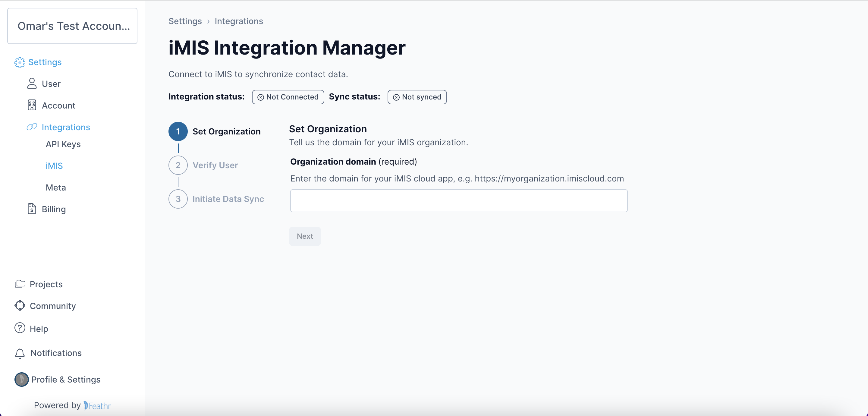Click the Billing invoice icon
The width and height of the screenshot is (868, 416).
[x=32, y=209]
